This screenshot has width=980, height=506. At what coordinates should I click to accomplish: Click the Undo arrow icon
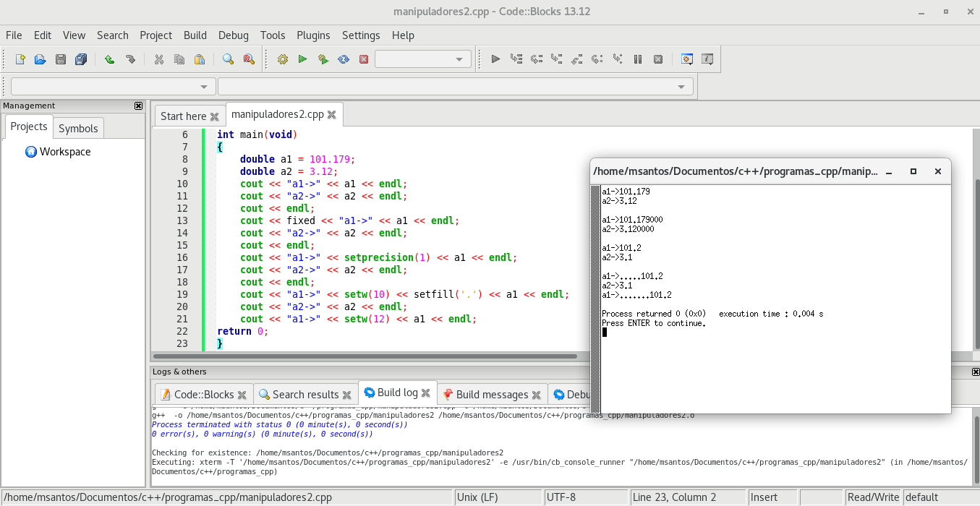coord(109,59)
